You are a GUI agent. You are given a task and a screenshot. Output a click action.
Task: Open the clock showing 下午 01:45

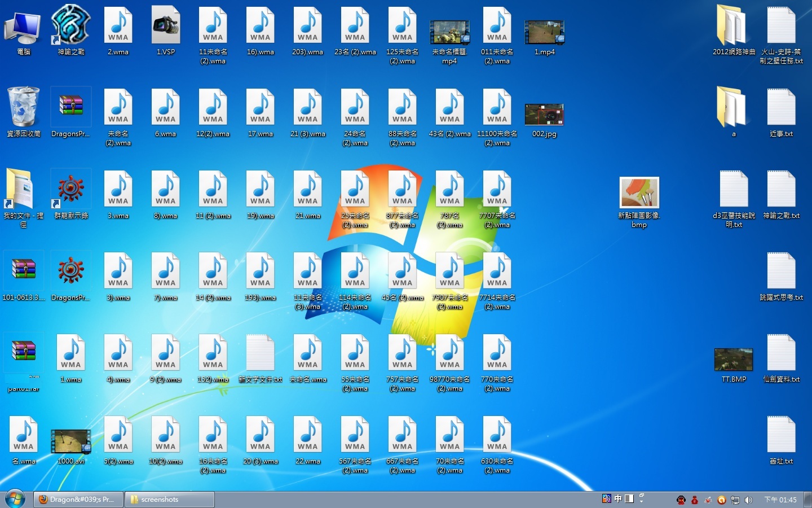coord(780,500)
